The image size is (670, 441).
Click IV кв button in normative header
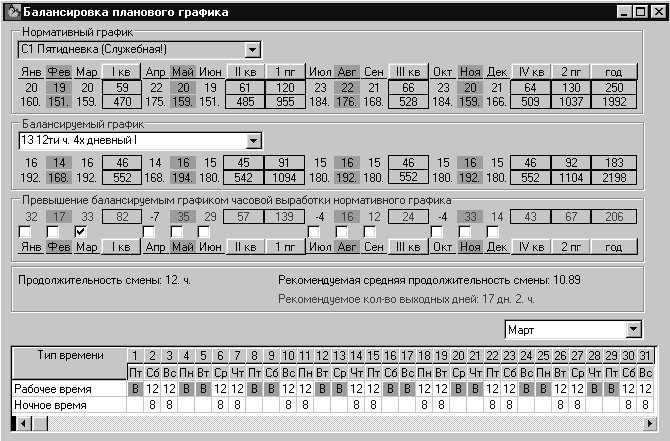click(x=531, y=72)
